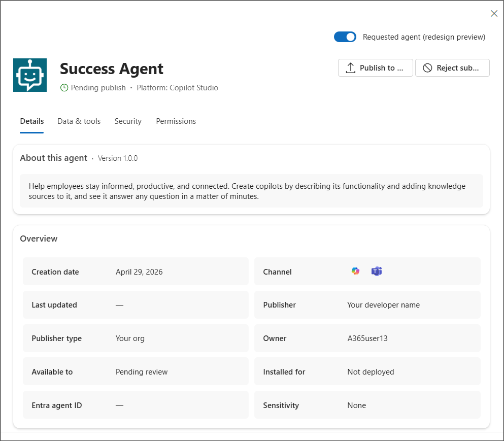Click the Pending review value
The height and width of the screenshot is (441, 504).
142,372
